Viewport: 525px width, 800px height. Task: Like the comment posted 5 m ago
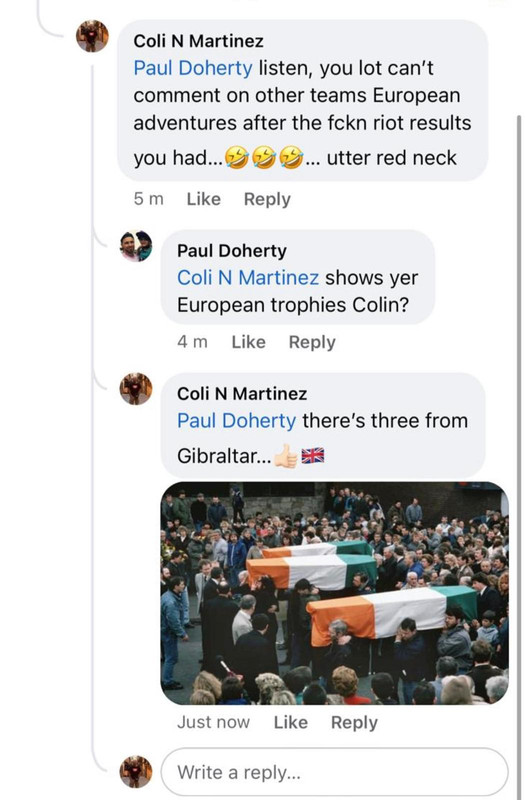(204, 199)
